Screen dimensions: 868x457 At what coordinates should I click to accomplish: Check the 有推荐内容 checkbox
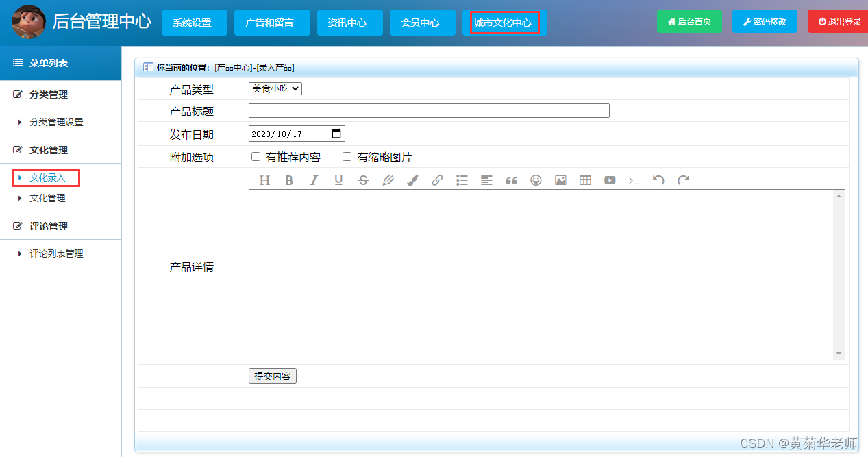point(256,156)
